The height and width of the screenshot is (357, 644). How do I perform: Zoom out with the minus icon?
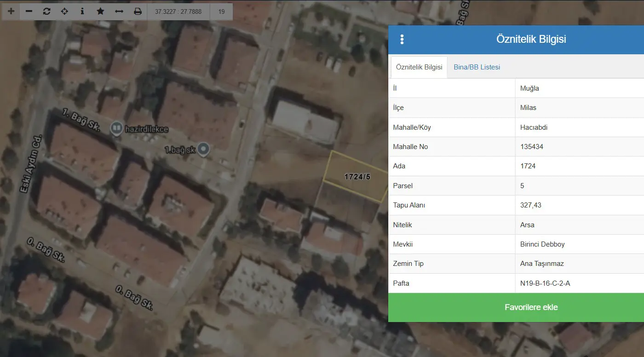(x=29, y=12)
